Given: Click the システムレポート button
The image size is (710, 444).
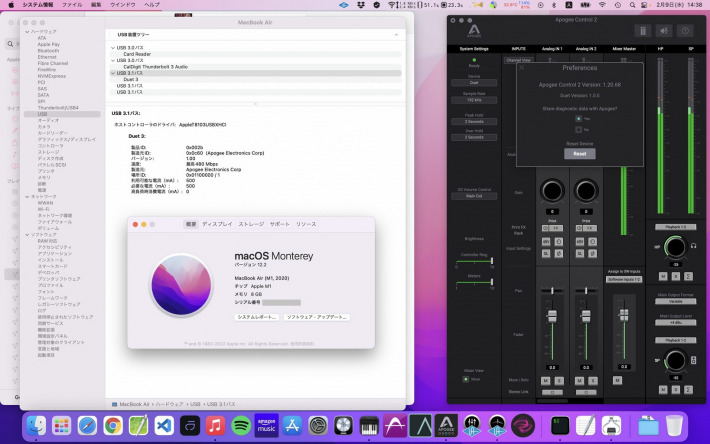Looking at the screenshot, I should click(x=257, y=316).
